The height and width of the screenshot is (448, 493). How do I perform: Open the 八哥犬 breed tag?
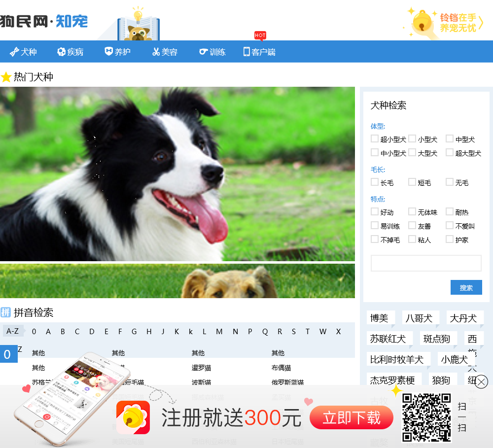[x=421, y=318]
